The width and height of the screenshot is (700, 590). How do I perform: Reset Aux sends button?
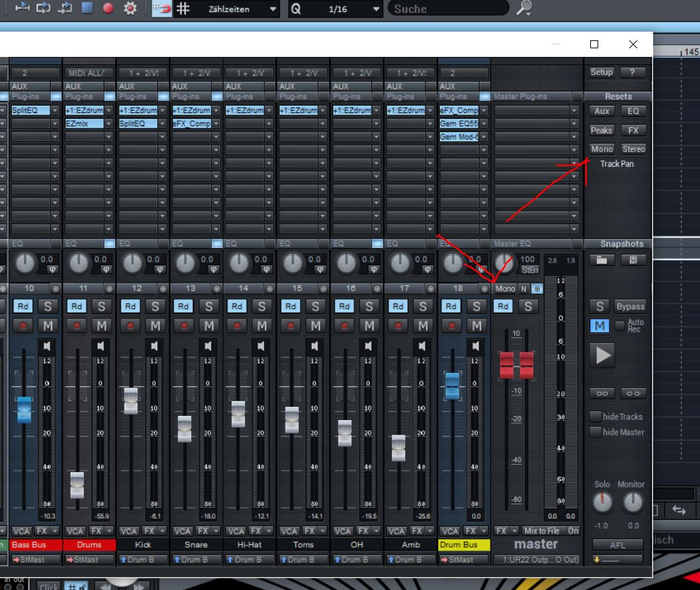(x=602, y=111)
